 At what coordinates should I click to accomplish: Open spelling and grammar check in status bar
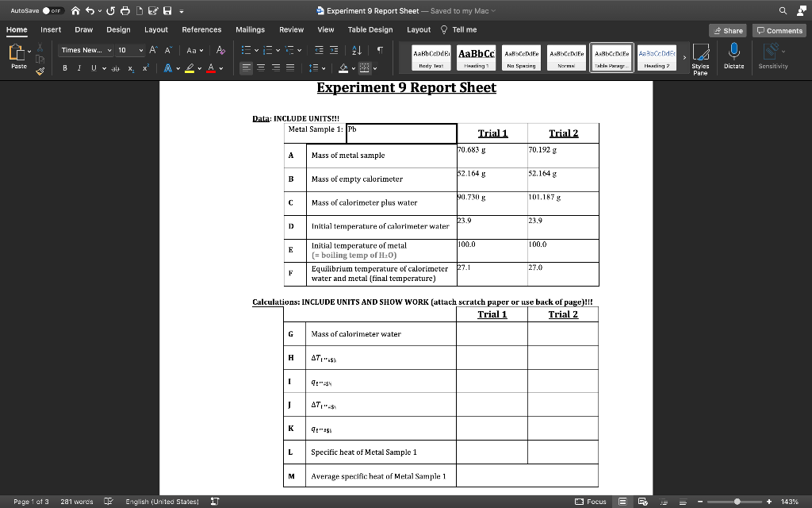(109, 502)
